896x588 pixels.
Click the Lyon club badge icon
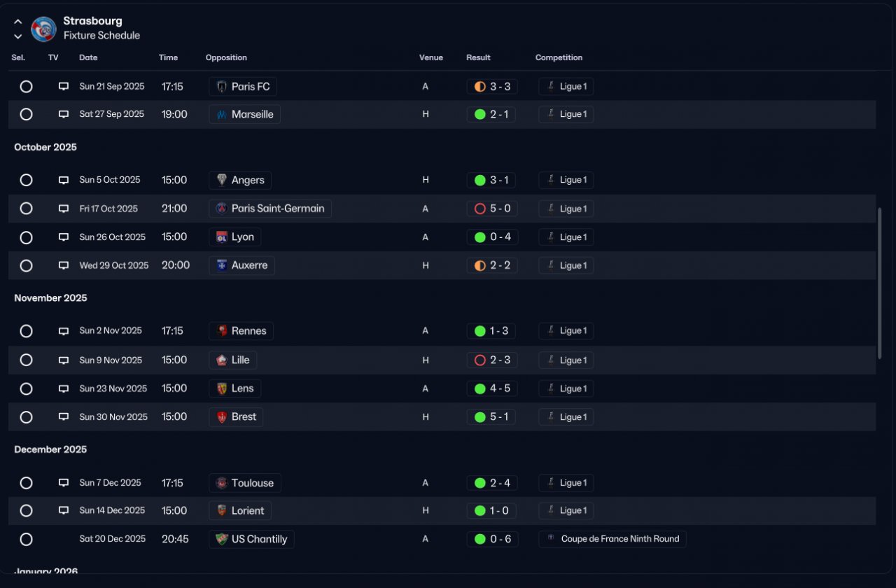pos(222,237)
